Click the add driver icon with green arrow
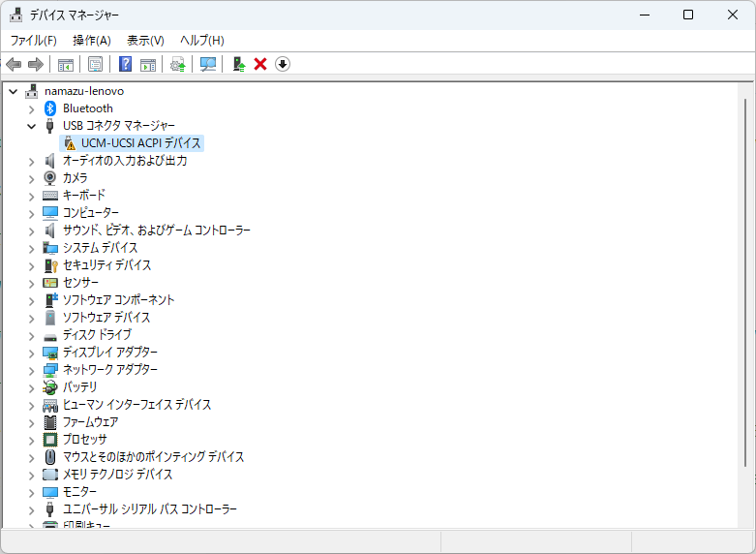Viewport: 756px width, 554px height. 238,64
